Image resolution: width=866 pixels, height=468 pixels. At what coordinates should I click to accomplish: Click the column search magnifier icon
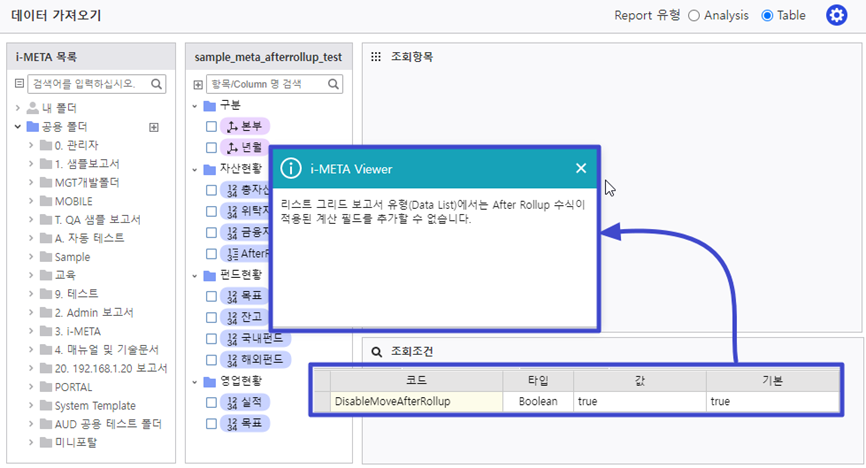coord(336,84)
